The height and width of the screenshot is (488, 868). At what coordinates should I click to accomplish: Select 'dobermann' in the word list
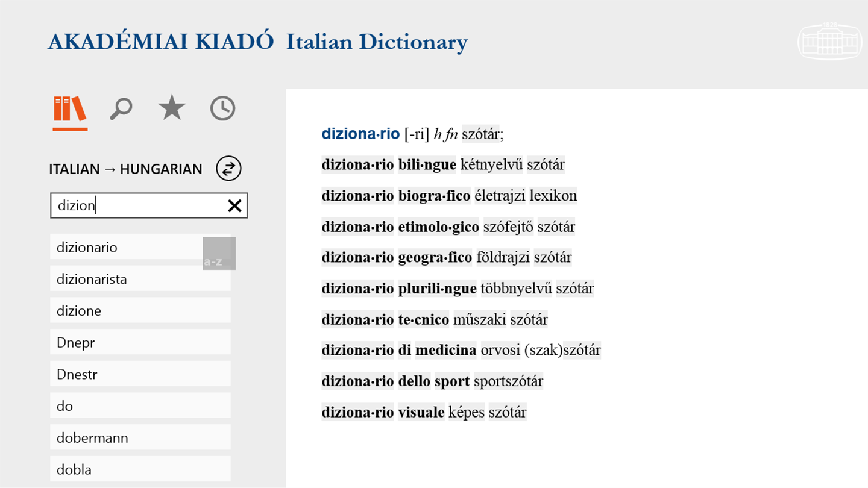tap(140, 437)
